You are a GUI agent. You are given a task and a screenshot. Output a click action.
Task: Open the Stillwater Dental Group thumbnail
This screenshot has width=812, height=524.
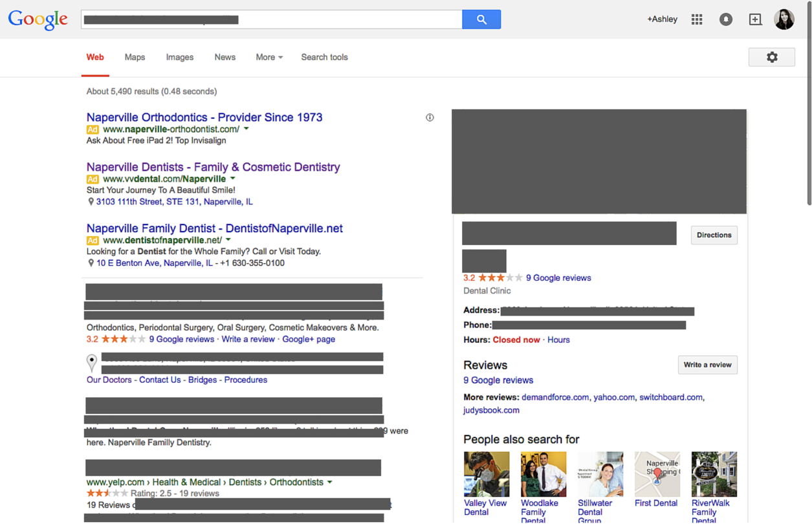pos(600,474)
